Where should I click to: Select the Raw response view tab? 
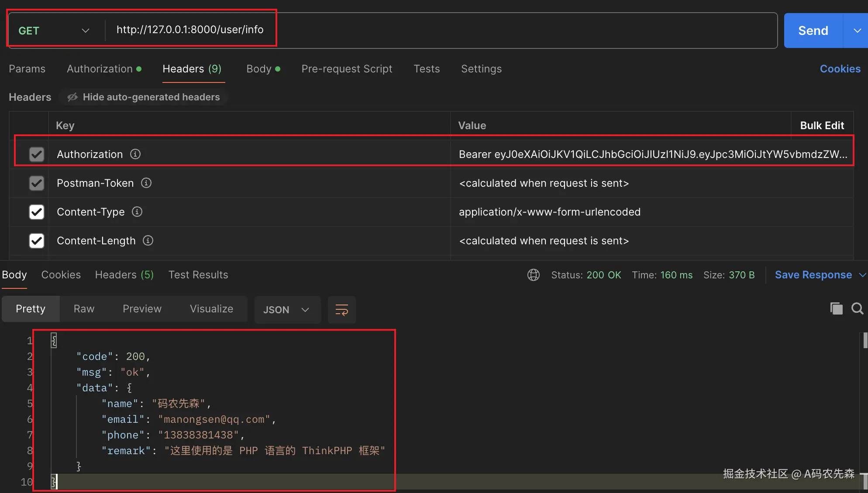pyautogui.click(x=84, y=309)
